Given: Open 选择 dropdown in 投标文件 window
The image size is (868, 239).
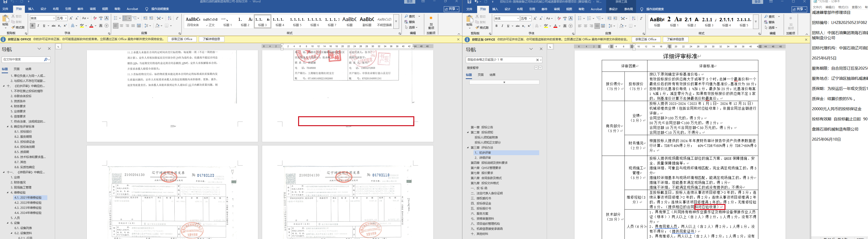Looking at the screenshot, I should [x=411, y=27].
